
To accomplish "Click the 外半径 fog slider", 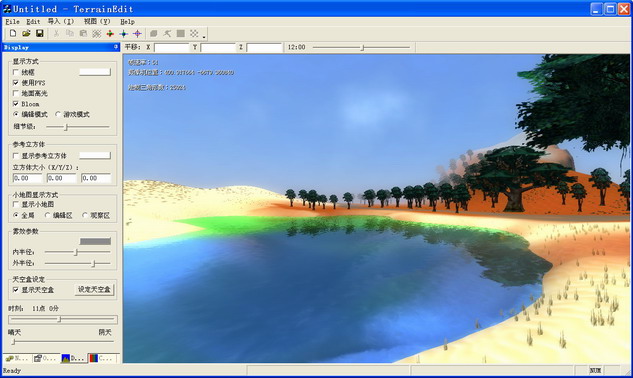I will click(x=78, y=263).
